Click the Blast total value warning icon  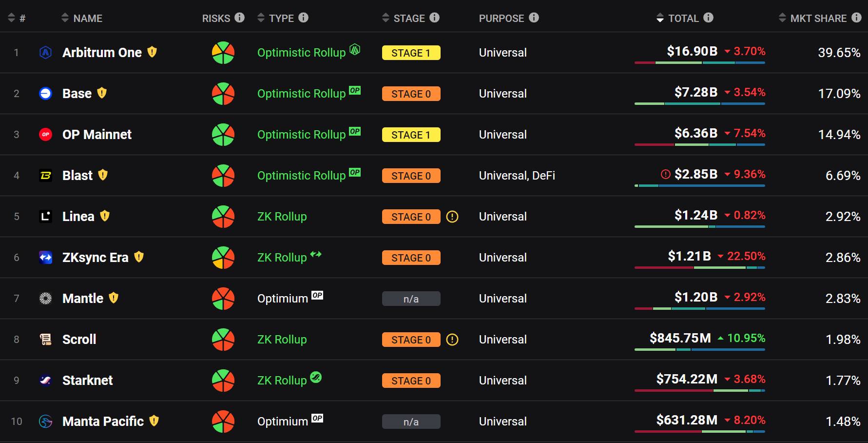(x=665, y=174)
